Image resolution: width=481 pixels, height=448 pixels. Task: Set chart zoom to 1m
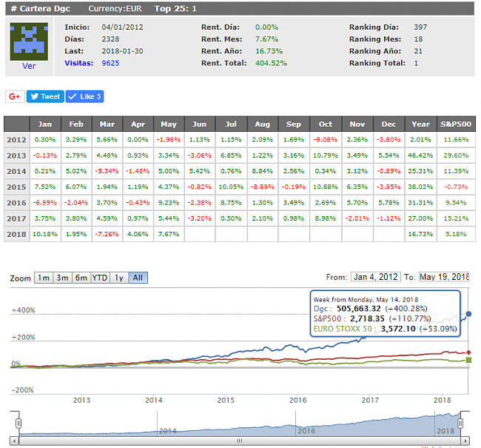pos(44,278)
